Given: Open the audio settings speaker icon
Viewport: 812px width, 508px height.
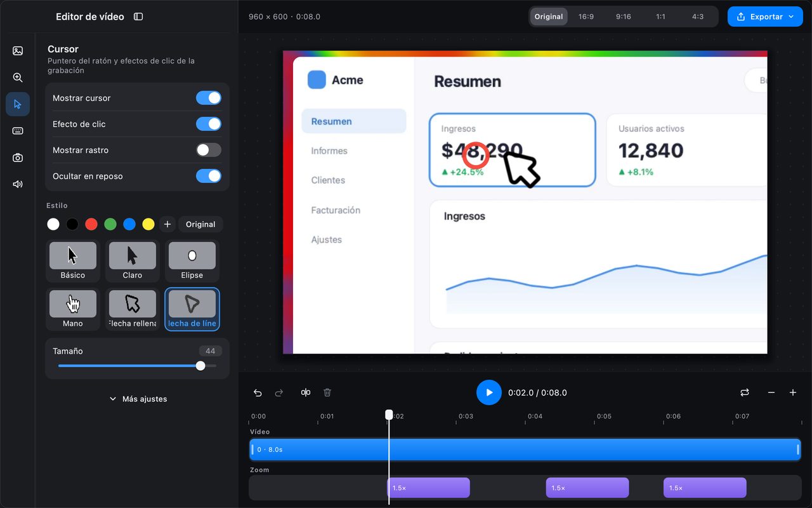Looking at the screenshot, I should pos(18,184).
